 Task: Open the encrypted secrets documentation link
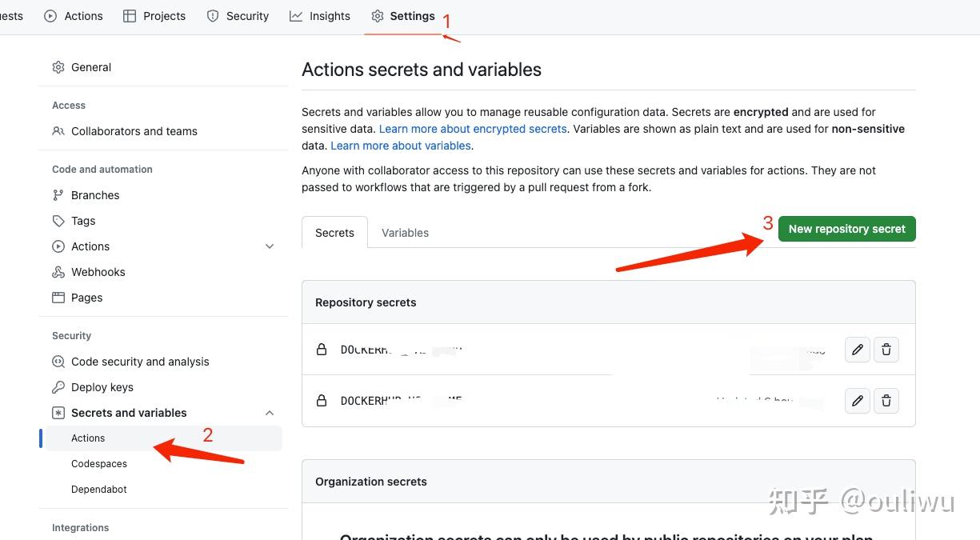pyautogui.click(x=473, y=129)
